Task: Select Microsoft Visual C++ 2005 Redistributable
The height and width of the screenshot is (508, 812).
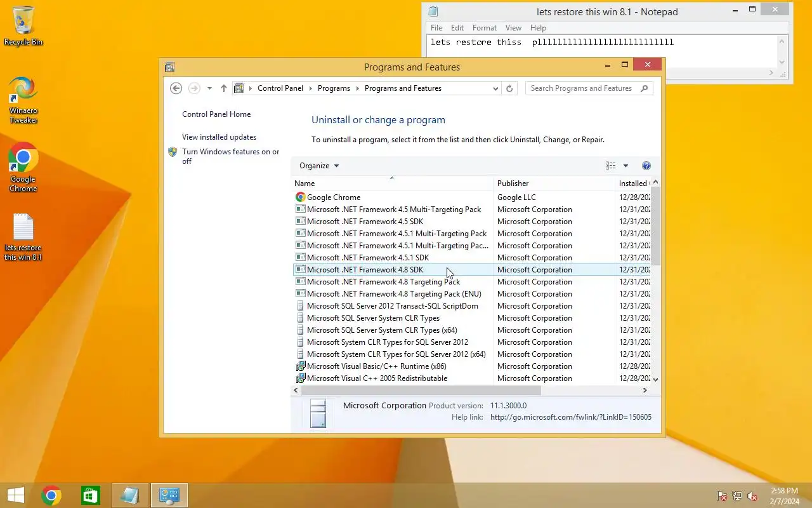Action: (x=473, y=378)
